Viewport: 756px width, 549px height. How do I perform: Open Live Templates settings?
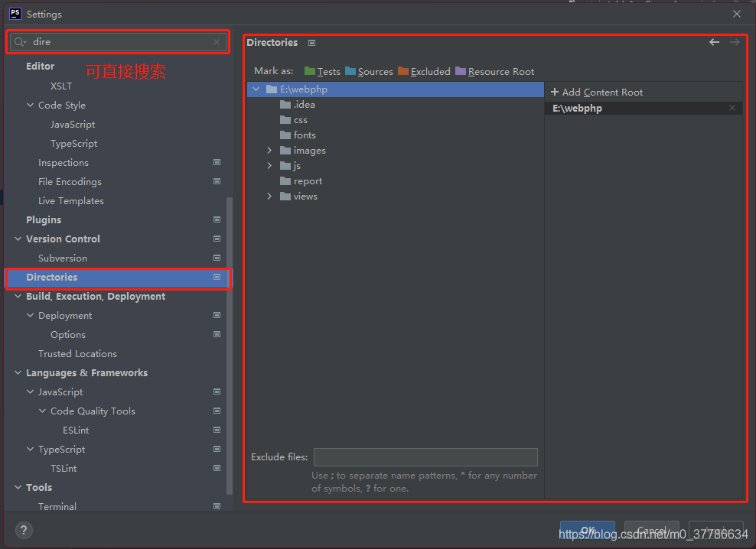71,200
